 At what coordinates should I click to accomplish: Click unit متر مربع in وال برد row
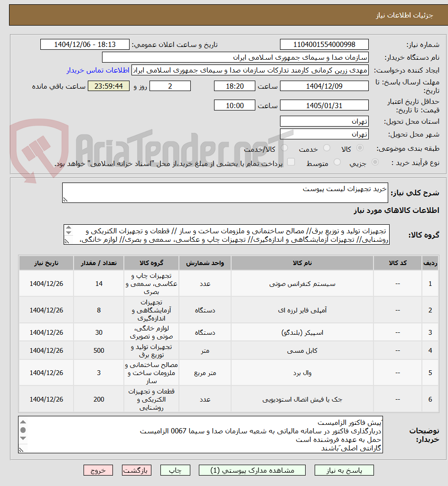[205, 373]
